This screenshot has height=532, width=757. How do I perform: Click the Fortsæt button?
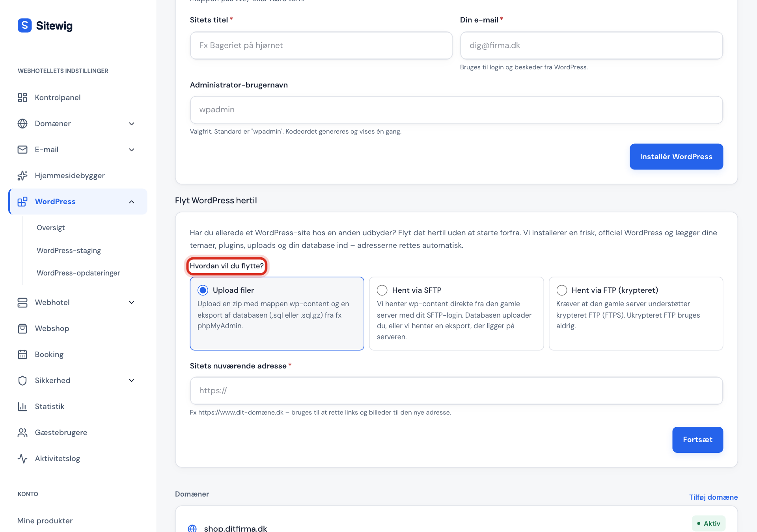click(x=697, y=439)
